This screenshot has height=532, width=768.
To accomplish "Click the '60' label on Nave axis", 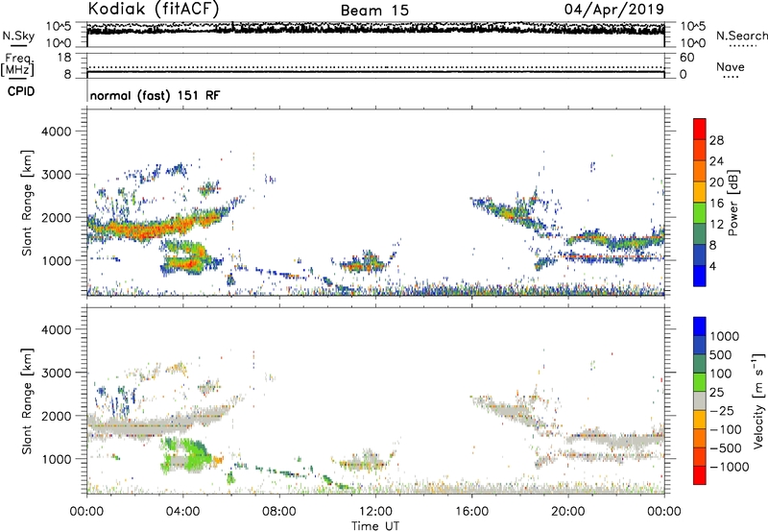I will [x=687, y=58].
